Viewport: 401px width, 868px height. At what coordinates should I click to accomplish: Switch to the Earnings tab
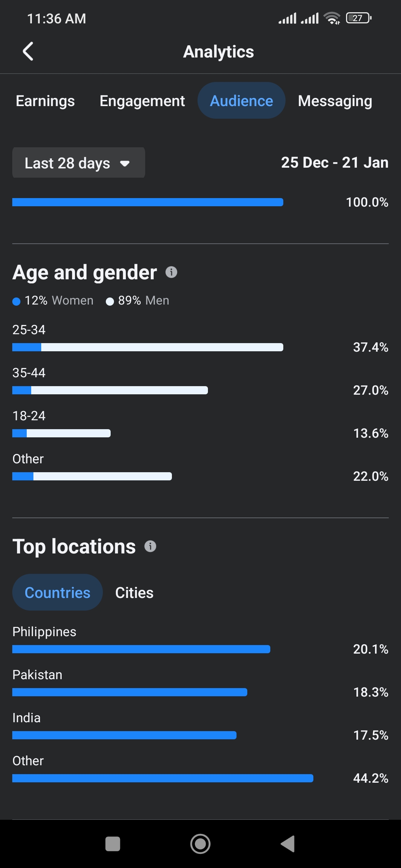[45, 101]
